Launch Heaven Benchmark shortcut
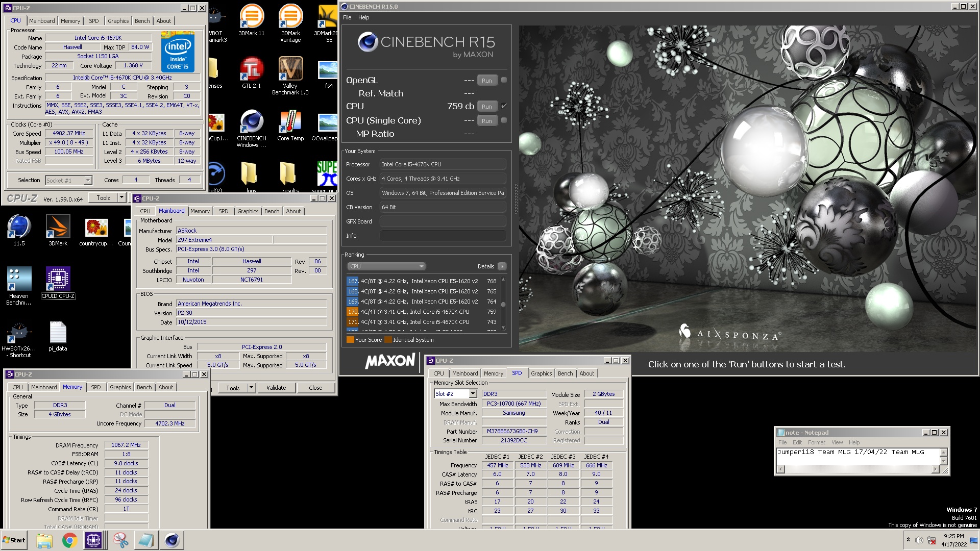 coord(19,286)
